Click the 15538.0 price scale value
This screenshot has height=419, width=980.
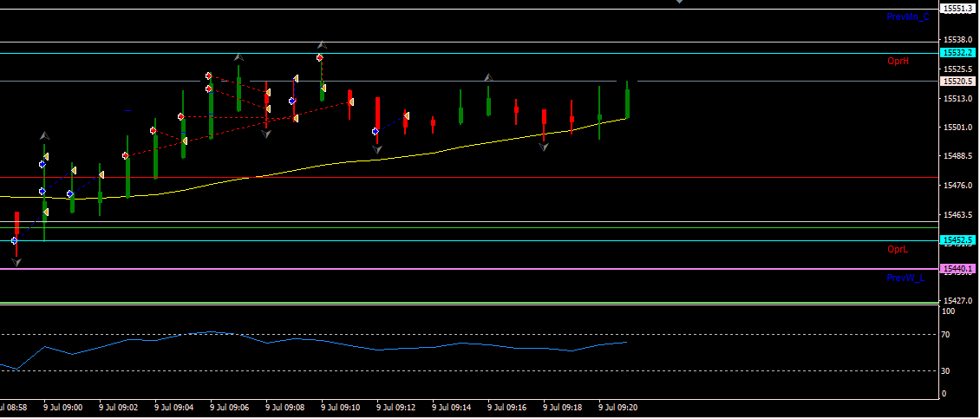tap(958, 39)
